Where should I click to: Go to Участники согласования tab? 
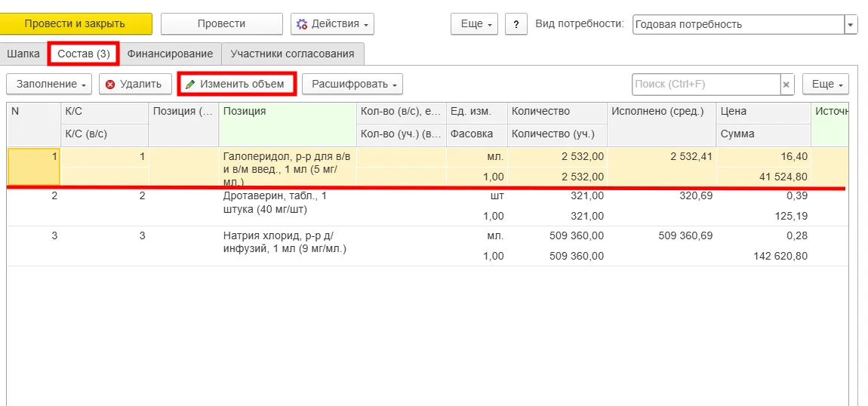292,54
